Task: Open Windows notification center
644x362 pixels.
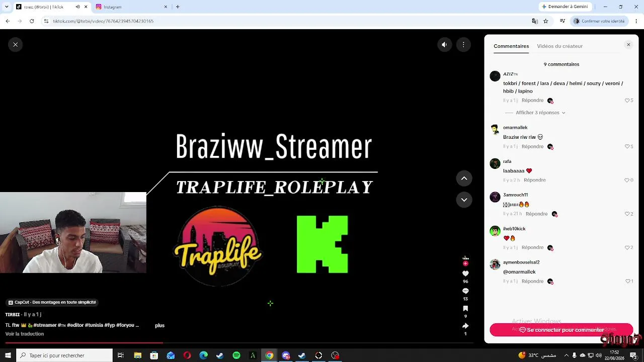Action: pyautogui.click(x=633, y=355)
